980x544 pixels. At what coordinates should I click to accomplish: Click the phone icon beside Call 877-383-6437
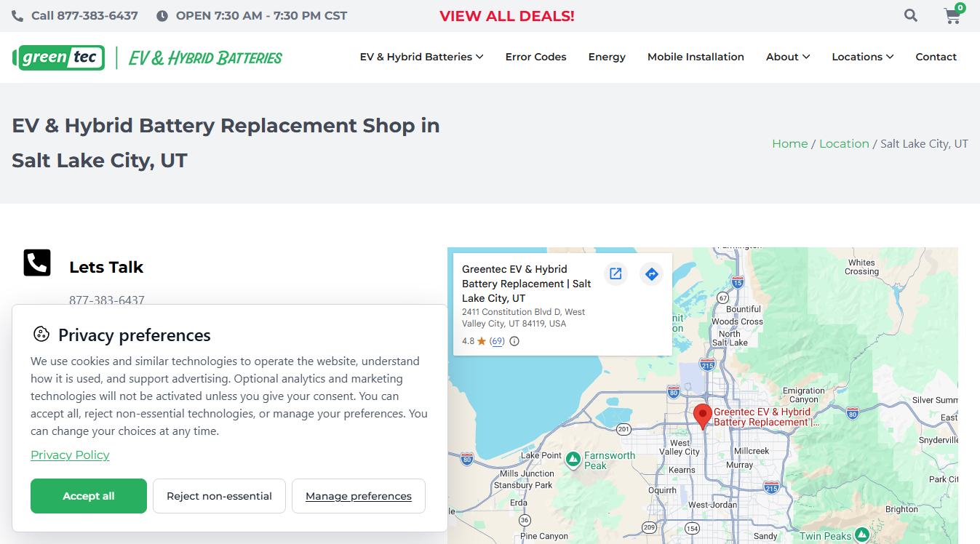tap(17, 15)
